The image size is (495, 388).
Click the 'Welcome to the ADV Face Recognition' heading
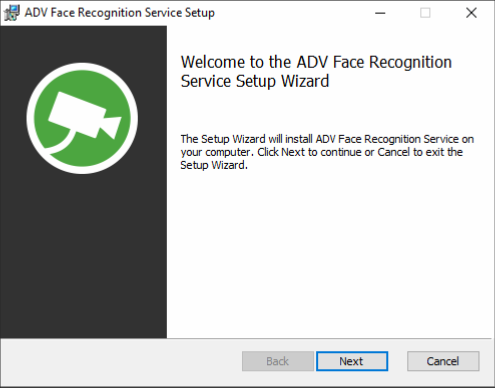coord(316,62)
